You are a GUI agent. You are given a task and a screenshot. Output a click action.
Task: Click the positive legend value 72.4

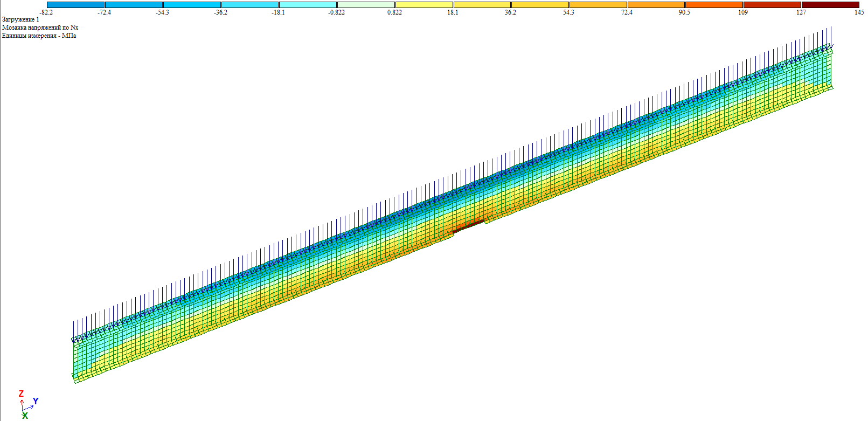point(627,12)
